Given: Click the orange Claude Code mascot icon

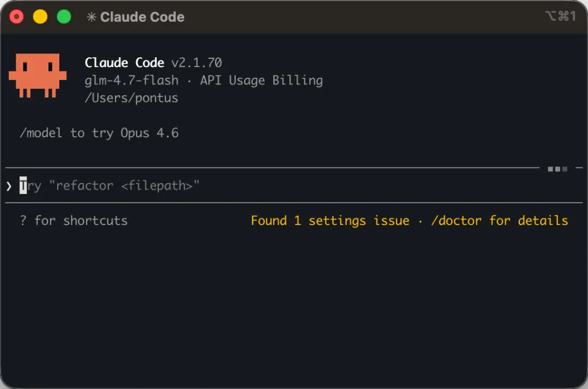Looking at the screenshot, I should (x=37, y=75).
